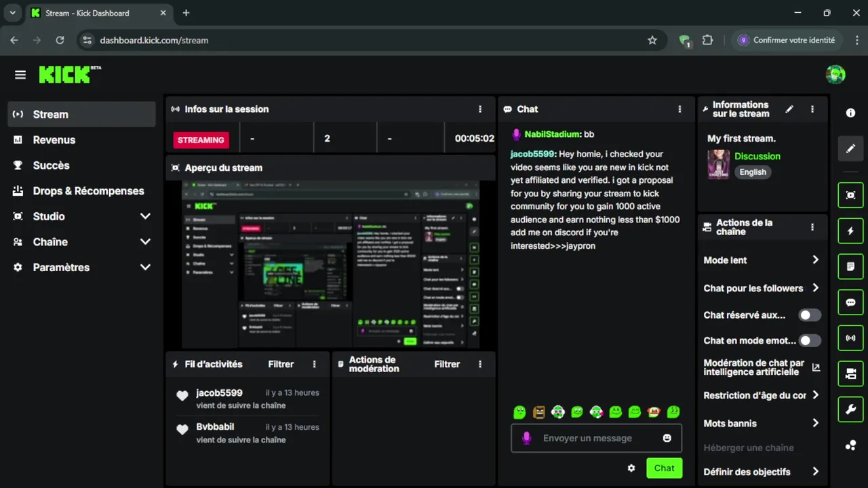
Task: Open Succès in the sidebar
Action: 82,165
